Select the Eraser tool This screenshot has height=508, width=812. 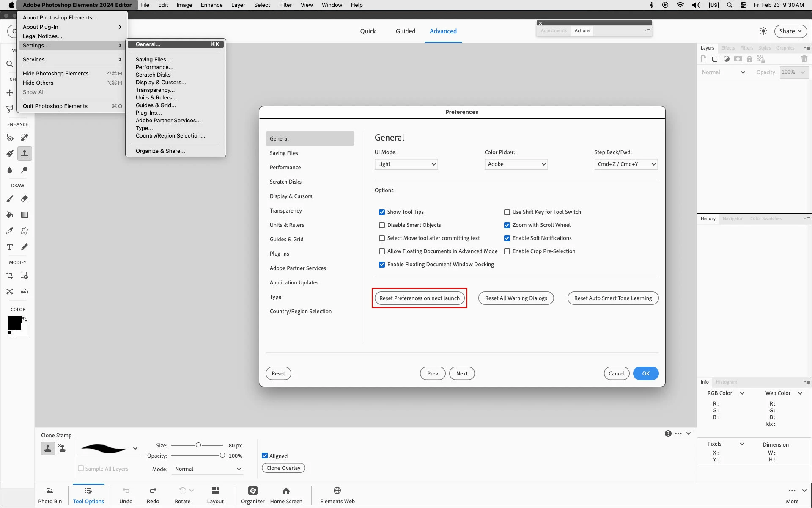click(25, 199)
